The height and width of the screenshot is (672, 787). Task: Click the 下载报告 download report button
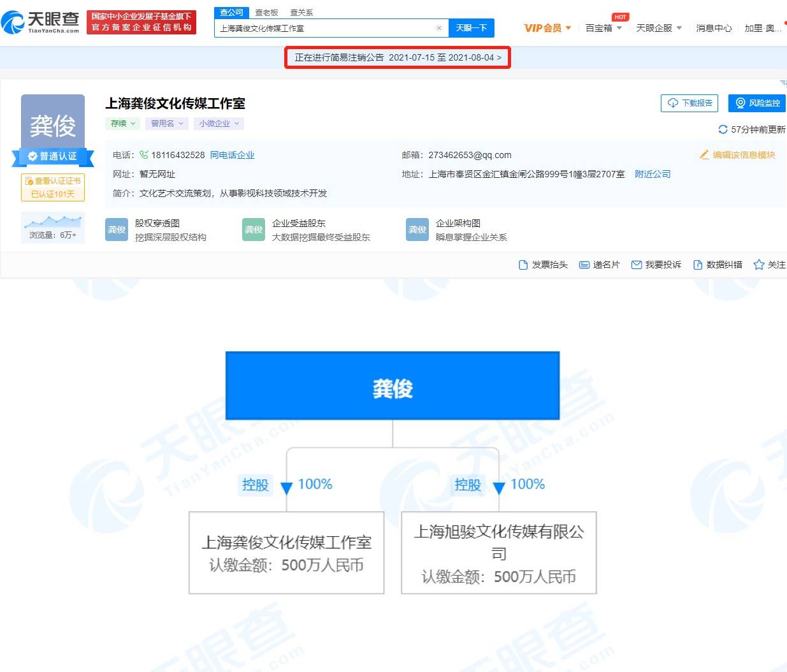coord(689,103)
